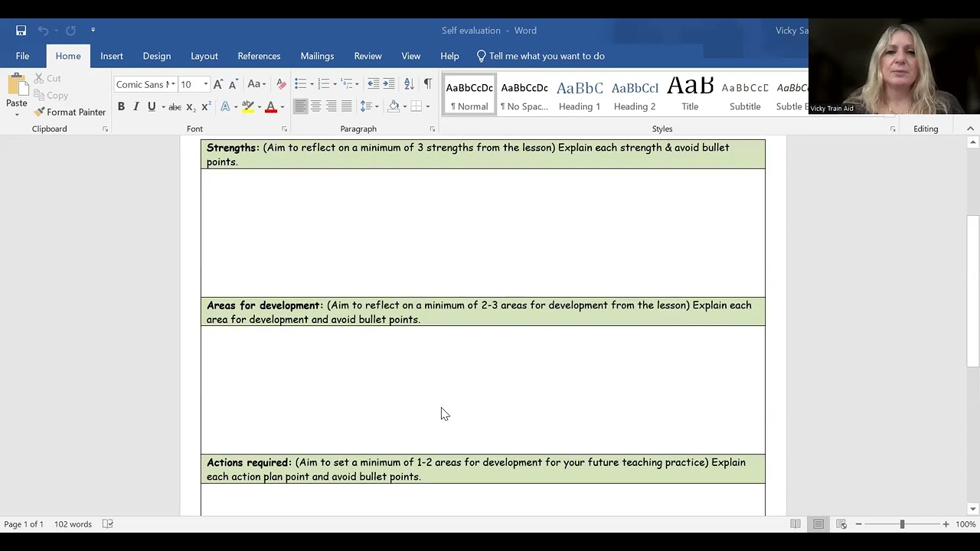Toggle Show/Hide paragraph marks

(428, 84)
